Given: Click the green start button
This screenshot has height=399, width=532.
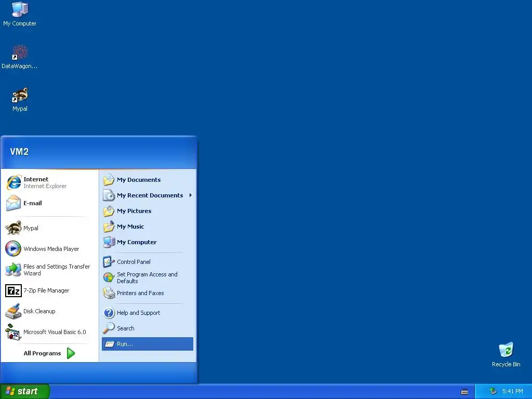Looking at the screenshot, I should coord(24,391).
